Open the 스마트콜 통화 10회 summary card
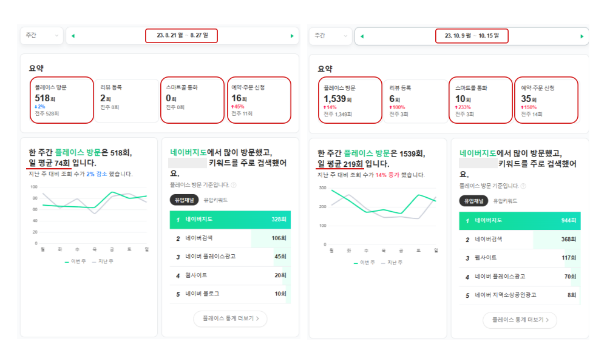 [x=480, y=99]
